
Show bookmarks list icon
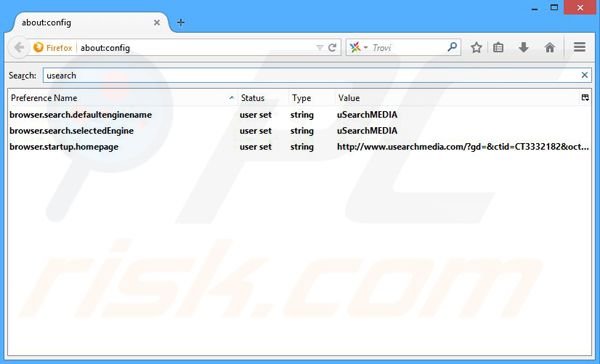tap(498, 47)
